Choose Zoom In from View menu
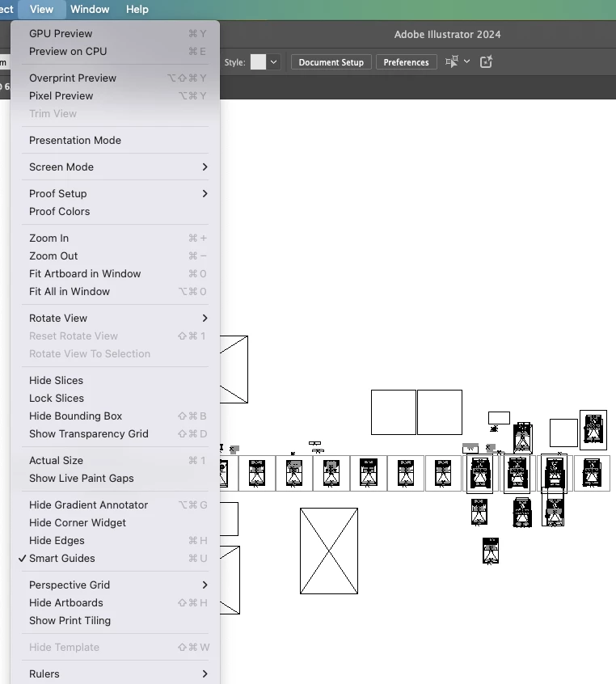The width and height of the screenshot is (616, 684). [115, 239]
